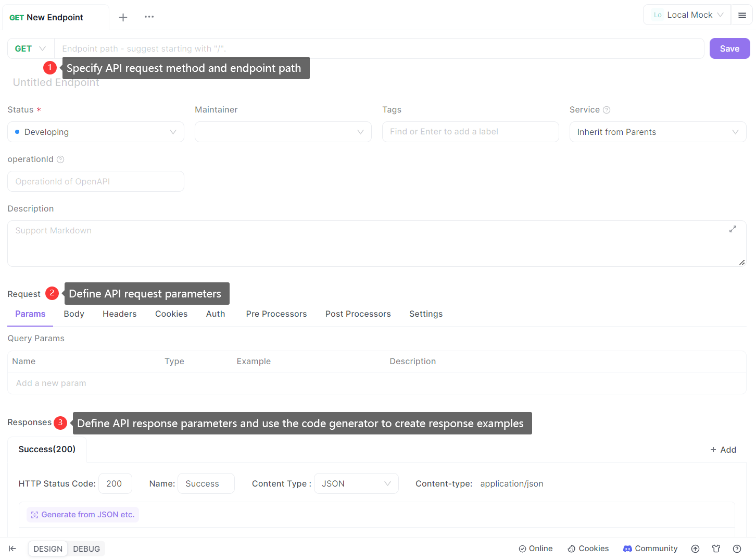This screenshot has height=560, width=756.
Task: Click the Example column header
Action: coord(254,362)
